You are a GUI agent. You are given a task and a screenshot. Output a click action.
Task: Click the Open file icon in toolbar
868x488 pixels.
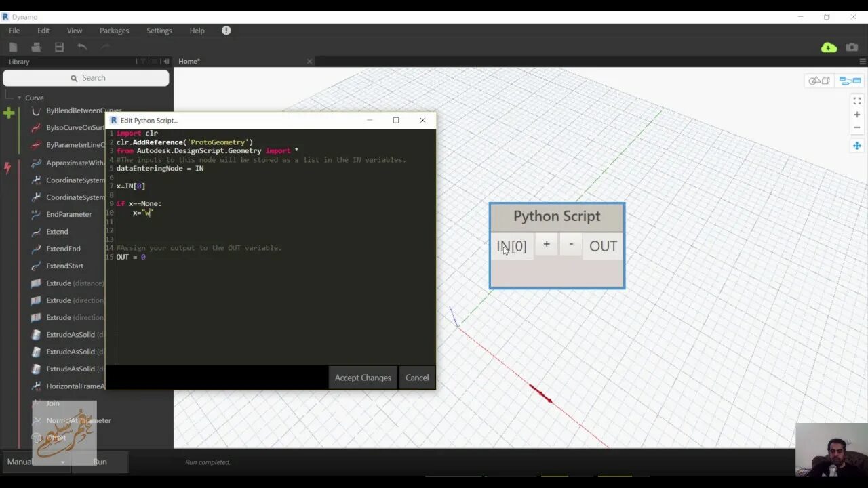[x=36, y=47]
